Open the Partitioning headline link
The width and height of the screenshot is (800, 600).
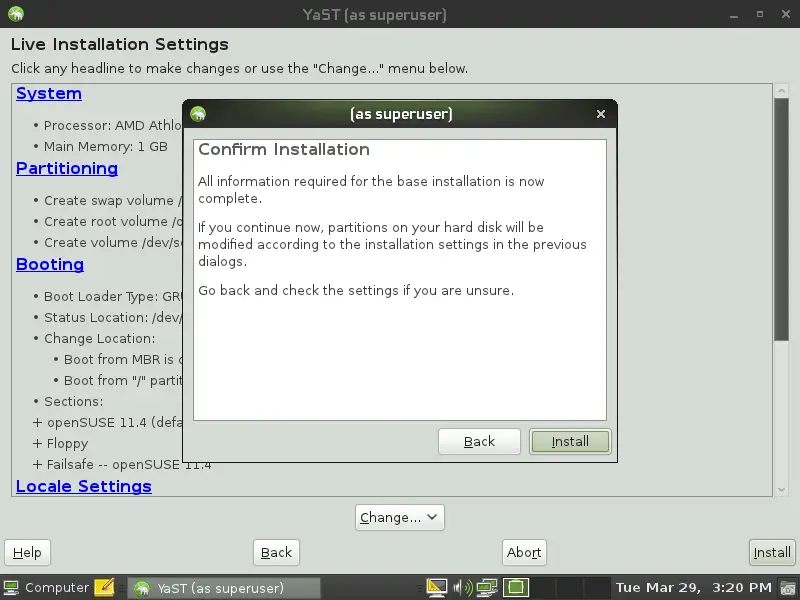coord(67,168)
